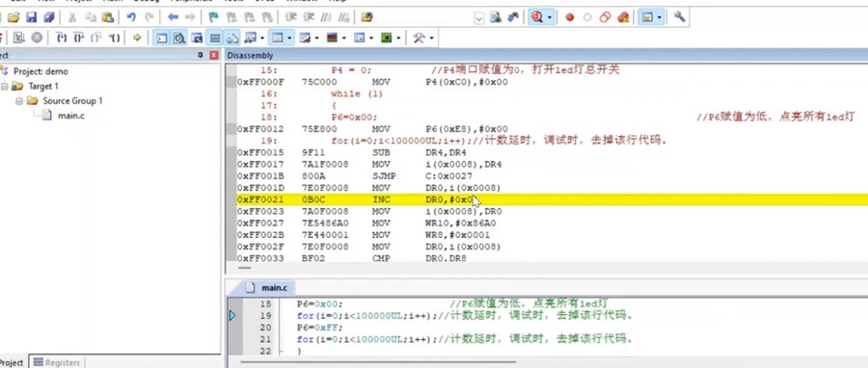Indent the selected lines
The image size is (868, 368).
point(291,17)
